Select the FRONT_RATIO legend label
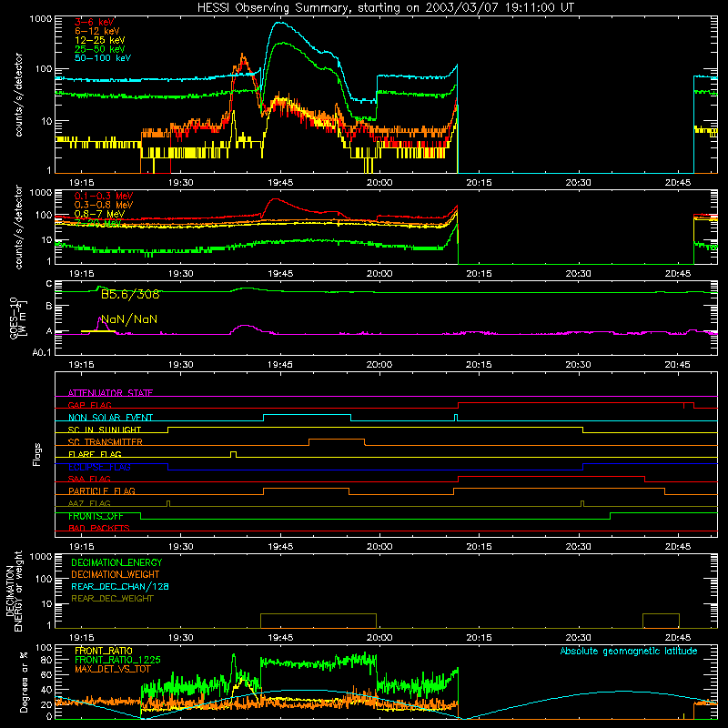Image resolution: width=728 pixels, height=728 pixels. [x=104, y=651]
